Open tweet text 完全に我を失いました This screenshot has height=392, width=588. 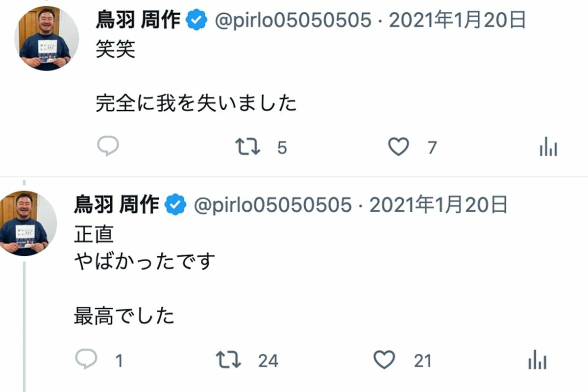196,103
